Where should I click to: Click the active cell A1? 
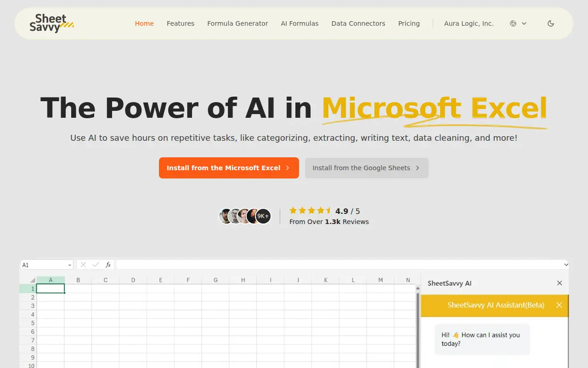[51, 289]
